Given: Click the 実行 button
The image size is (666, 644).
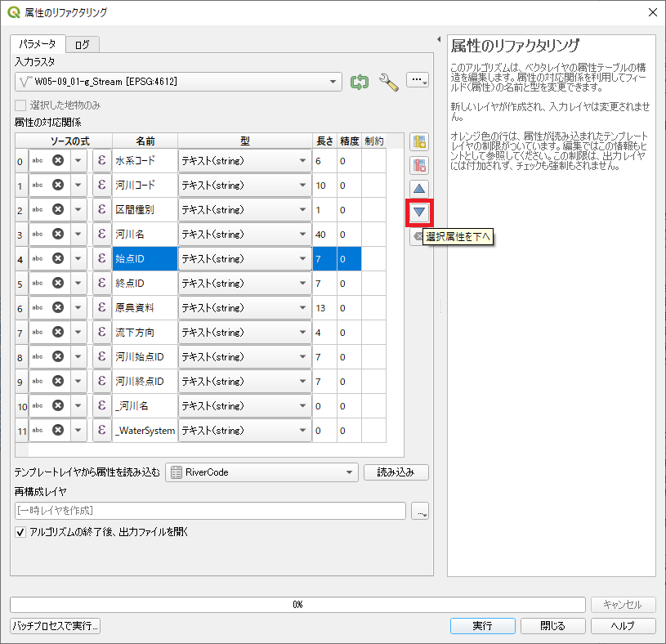Looking at the screenshot, I should point(482,626).
